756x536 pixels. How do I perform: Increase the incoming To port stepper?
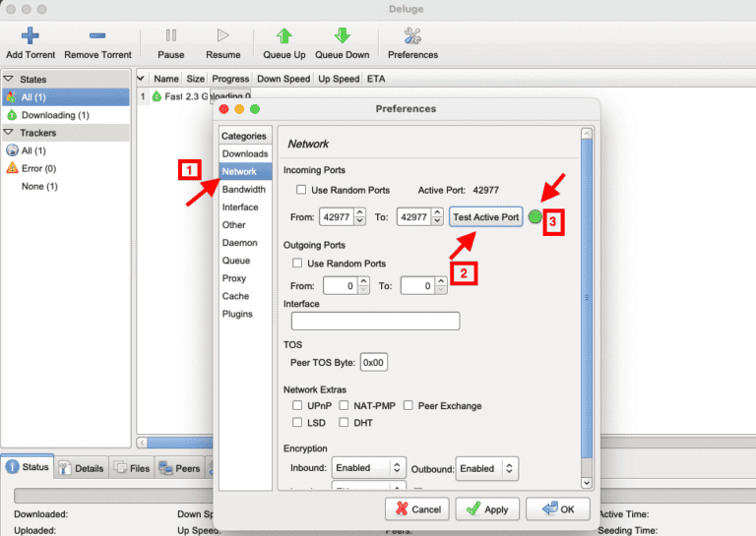pos(437,211)
